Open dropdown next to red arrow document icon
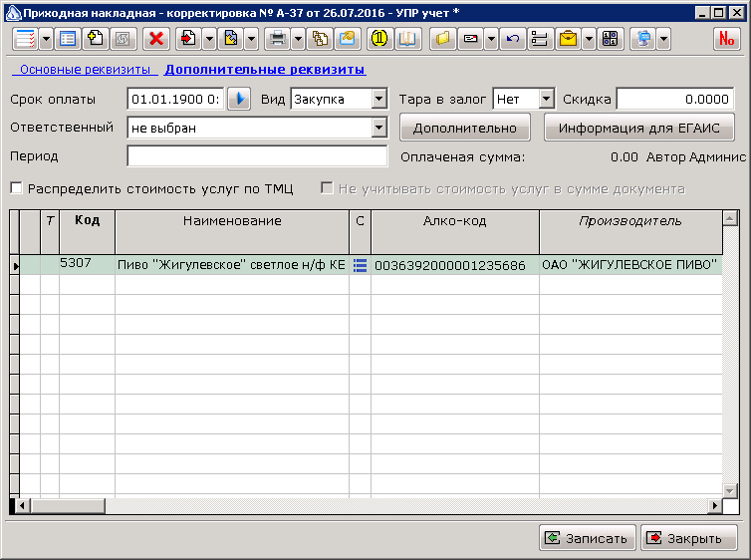751x560 pixels. click(x=209, y=39)
